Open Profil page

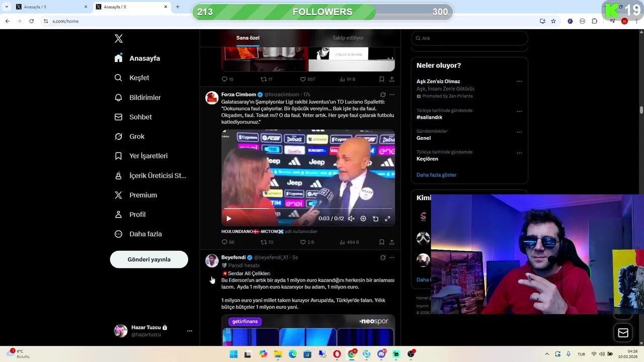pos(130,215)
